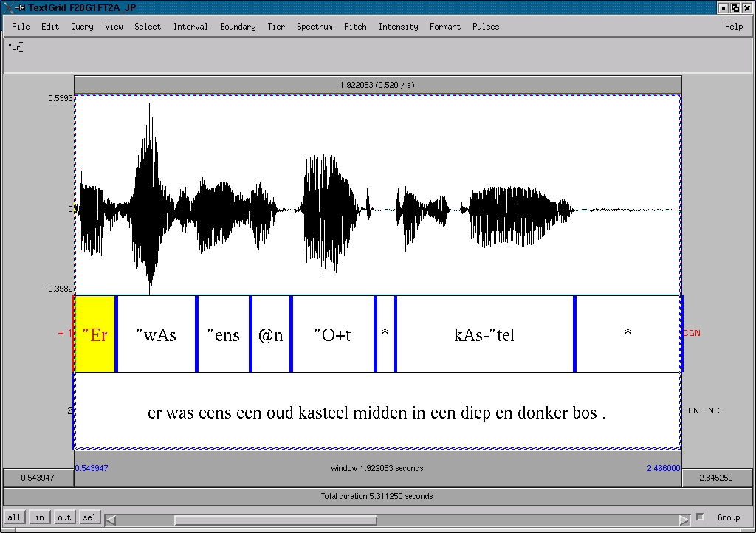
Task: Click the 'all' zoom button
Action: (14, 517)
